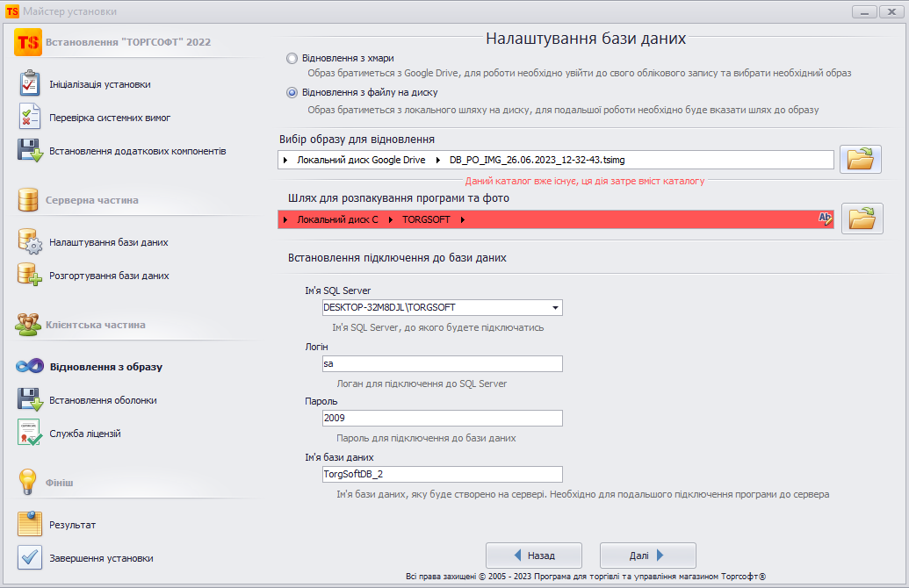This screenshot has width=909, height=588.
Task: Open the Встановлення оболонки step
Action: pyautogui.click(x=103, y=400)
